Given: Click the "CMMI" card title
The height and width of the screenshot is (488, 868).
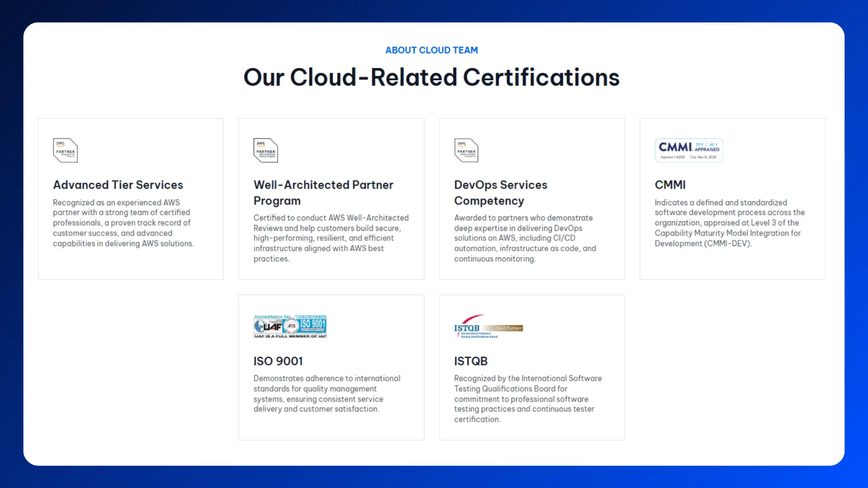Looking at the screenshot, I should pyautogui.click(x=670, y=185).
